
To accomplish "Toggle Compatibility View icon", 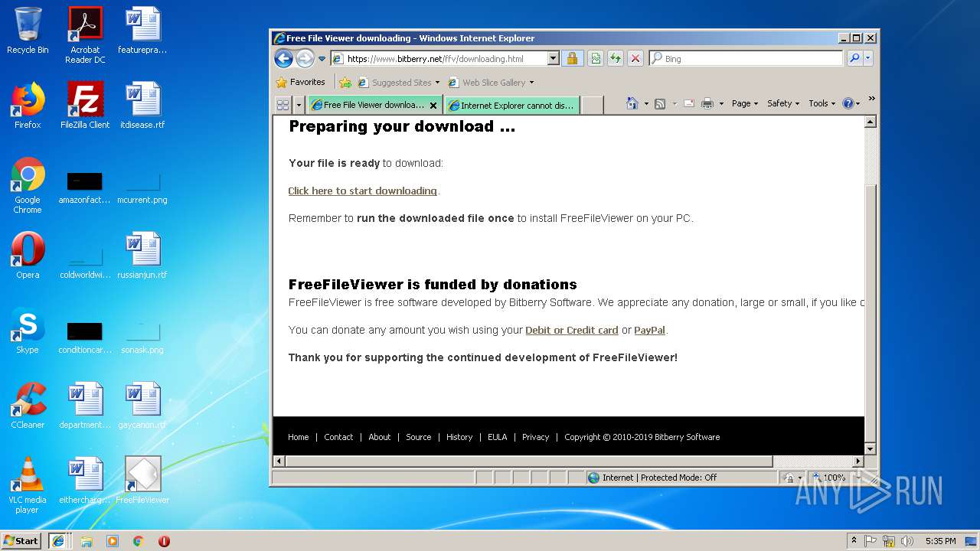I will pos(595,58).
